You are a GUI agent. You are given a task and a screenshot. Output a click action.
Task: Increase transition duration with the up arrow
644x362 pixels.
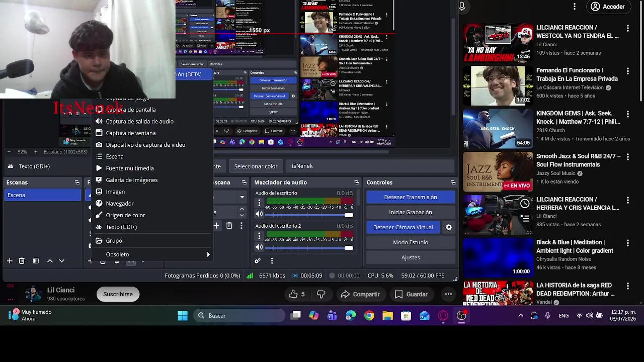tap(242, 209)
